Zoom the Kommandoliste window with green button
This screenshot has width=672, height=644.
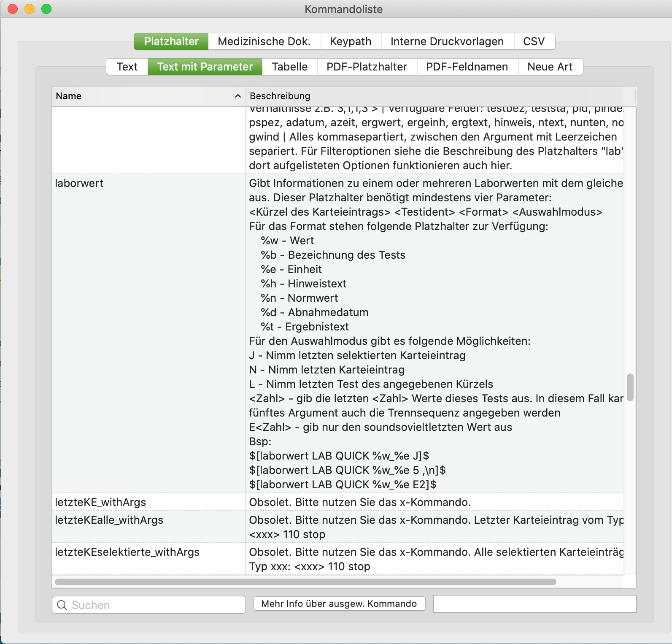point(46,9)
